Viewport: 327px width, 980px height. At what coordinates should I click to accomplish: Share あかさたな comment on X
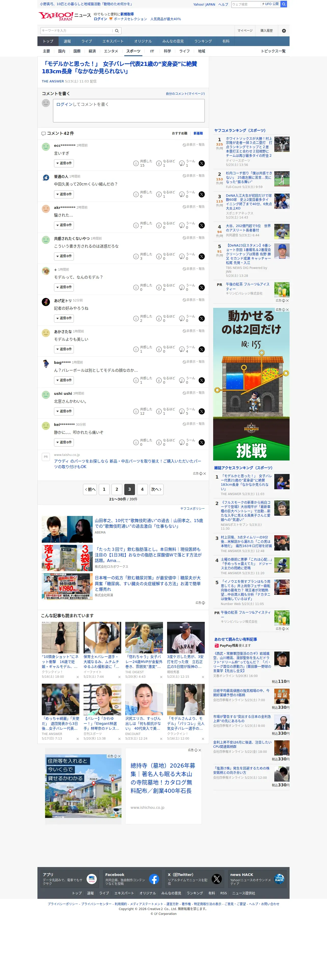tap(202, 349)
